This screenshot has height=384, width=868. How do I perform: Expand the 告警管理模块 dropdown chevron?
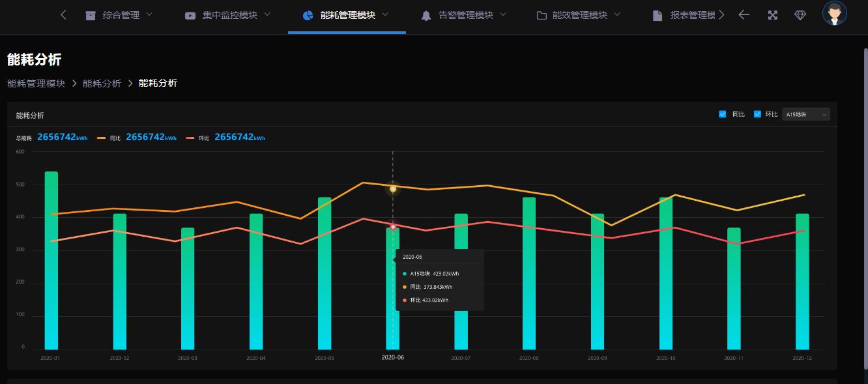pos(502,14)
